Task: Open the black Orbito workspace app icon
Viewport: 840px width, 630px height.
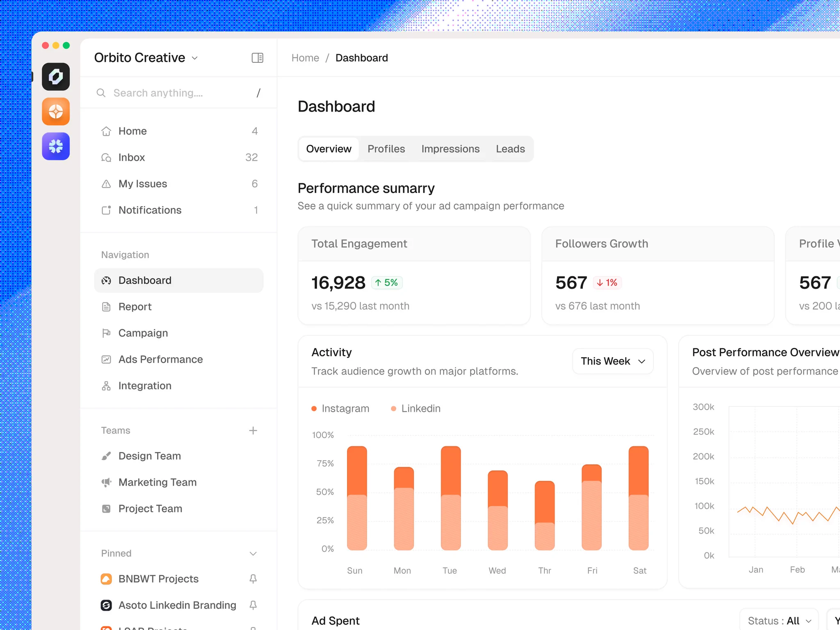Action: (56, 77)
